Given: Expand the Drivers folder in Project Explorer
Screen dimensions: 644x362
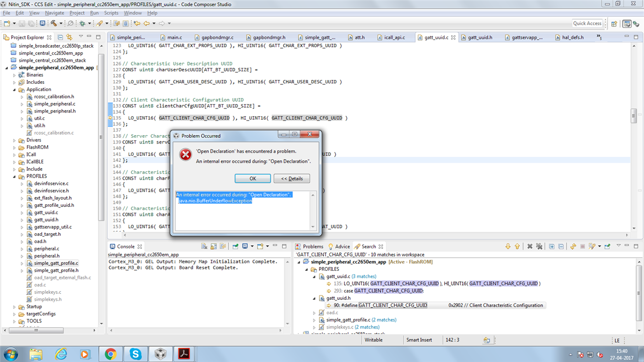Looking at the screenshot, I should [15, 140].
